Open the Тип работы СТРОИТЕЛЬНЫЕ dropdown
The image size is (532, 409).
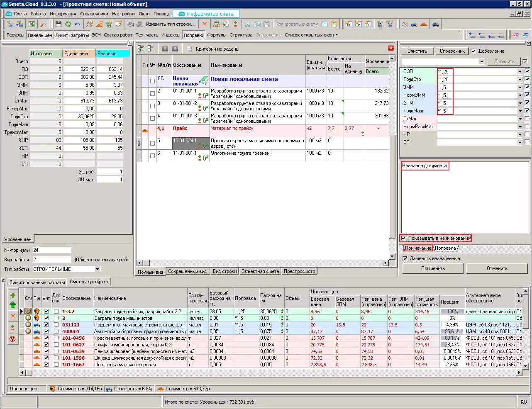point(98,269)
